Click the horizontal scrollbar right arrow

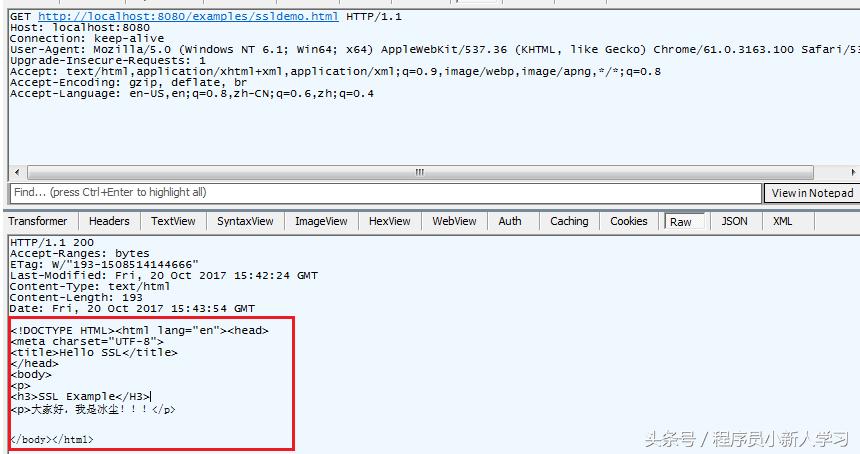coord(853,172)
